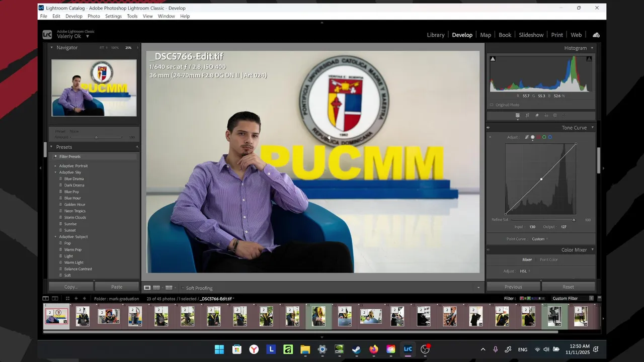The height and width of the screenshot is (362, 644).
Task: Open Grid view from filmstrip icon
Action: click(x=67, y=299)
